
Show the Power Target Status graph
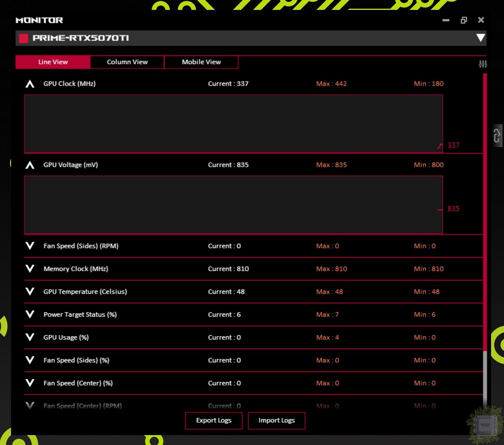(x=30, y=315)
